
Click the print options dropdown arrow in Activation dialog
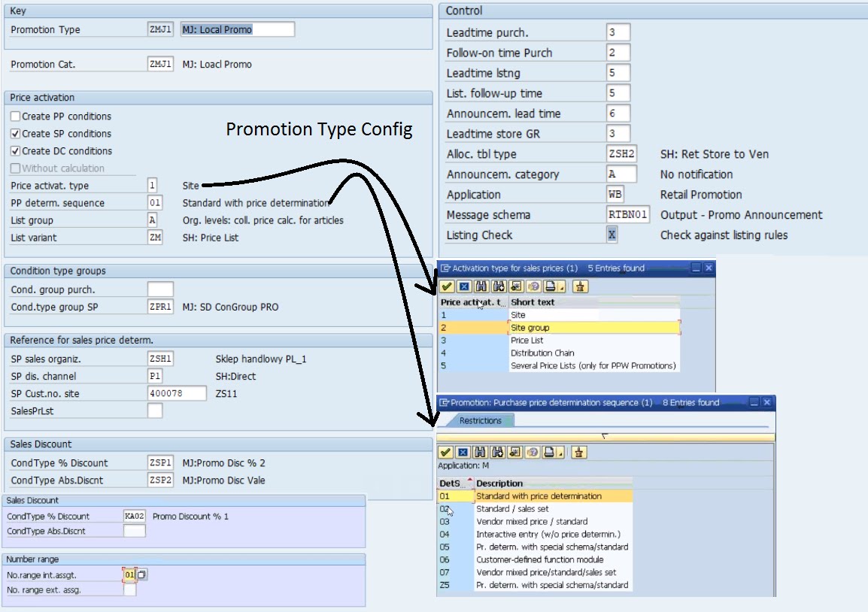[x=562, y=286]
